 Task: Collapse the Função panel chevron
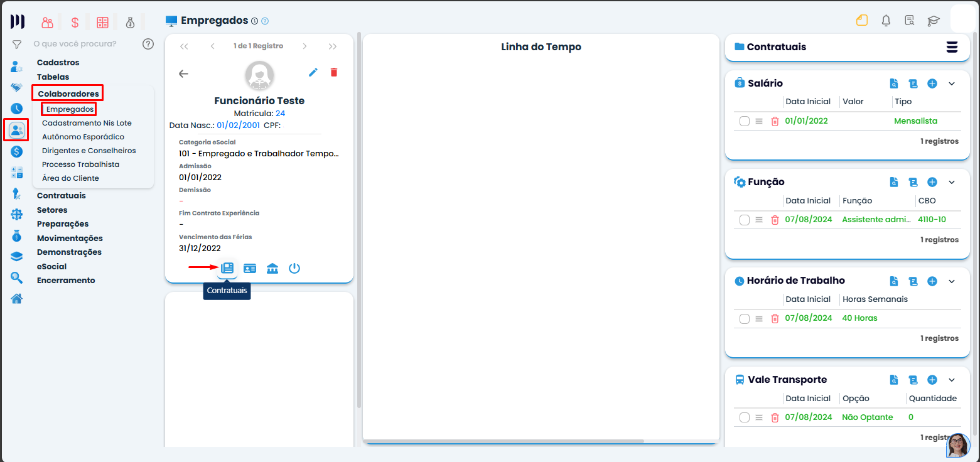(x=952, y=182)
